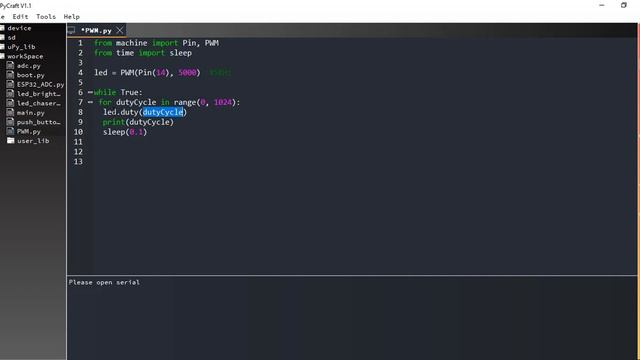Click the print(dutyCycle) statement on line 9
Screen dimensions: 640x360
[x=138, y=122]
